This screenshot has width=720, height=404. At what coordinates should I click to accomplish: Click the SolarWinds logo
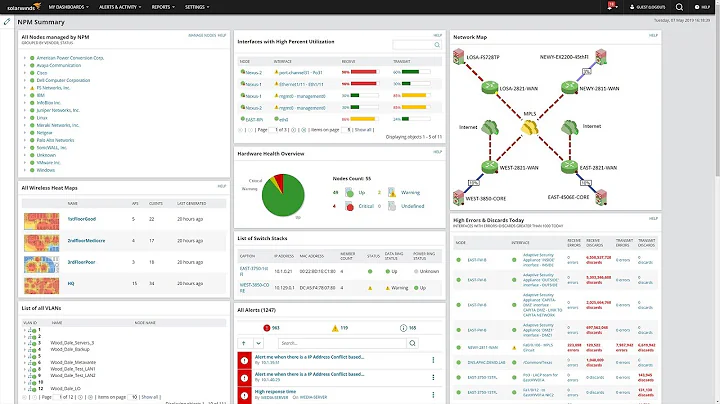click(x=24, y=6)
